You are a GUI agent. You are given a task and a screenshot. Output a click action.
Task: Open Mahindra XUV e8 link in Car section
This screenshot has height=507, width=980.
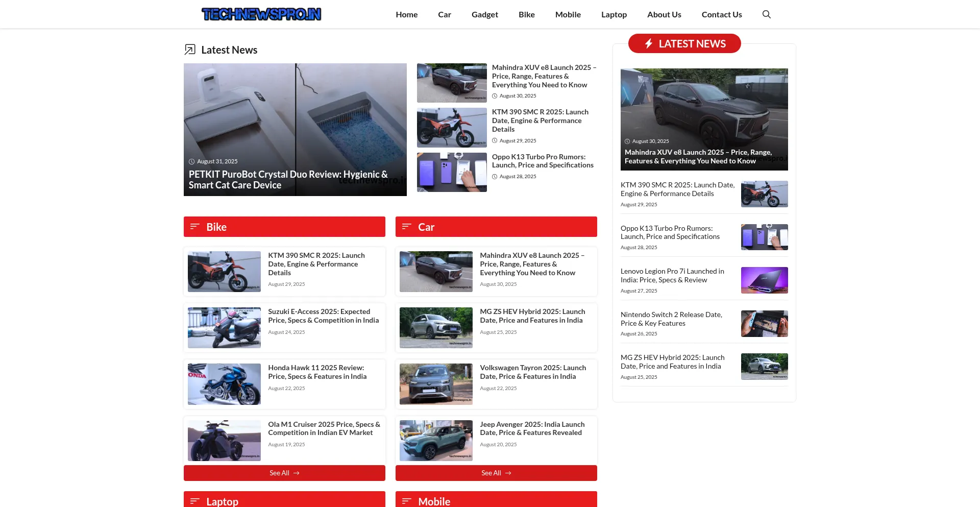click(x=532, y=264)
